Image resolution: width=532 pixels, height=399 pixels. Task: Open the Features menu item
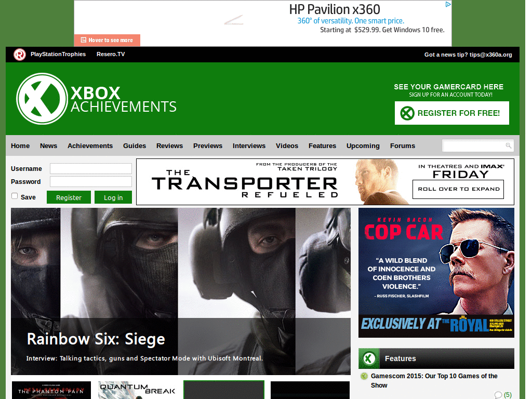(322, 146)
